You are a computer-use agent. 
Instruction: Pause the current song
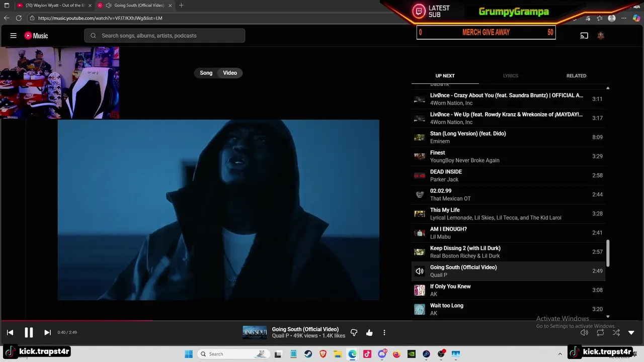tap(29, 332)
